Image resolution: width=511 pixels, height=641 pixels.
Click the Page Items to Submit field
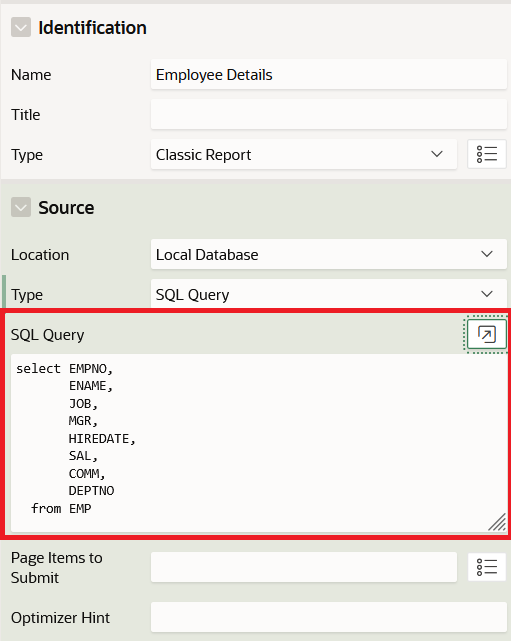click(304, 567)
